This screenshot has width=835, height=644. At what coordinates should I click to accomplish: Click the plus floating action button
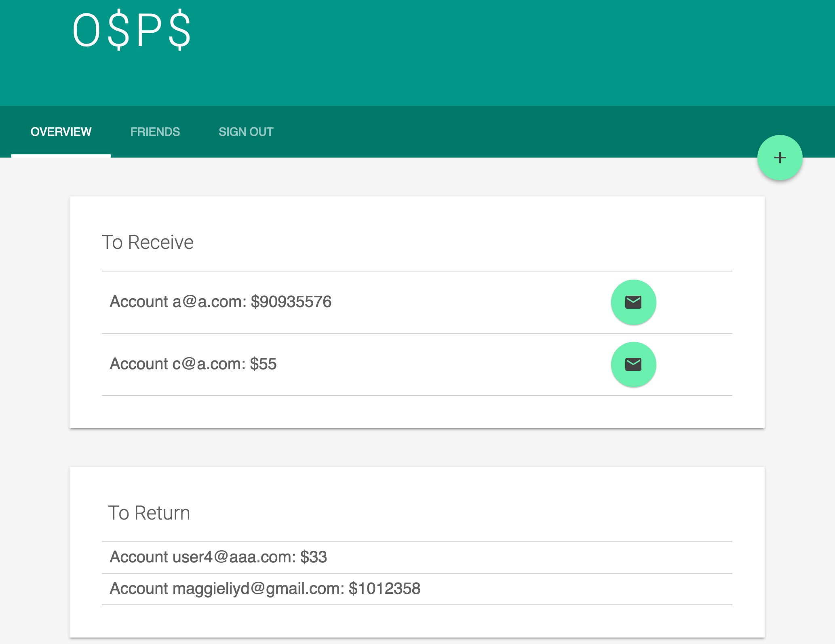780,158
